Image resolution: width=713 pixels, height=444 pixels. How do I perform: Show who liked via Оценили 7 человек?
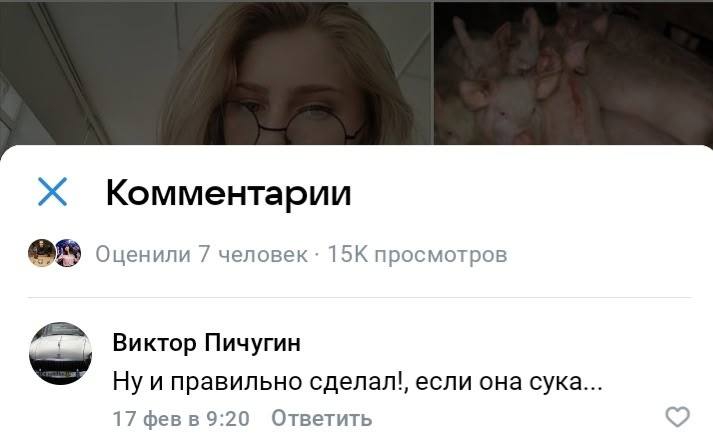201,255
